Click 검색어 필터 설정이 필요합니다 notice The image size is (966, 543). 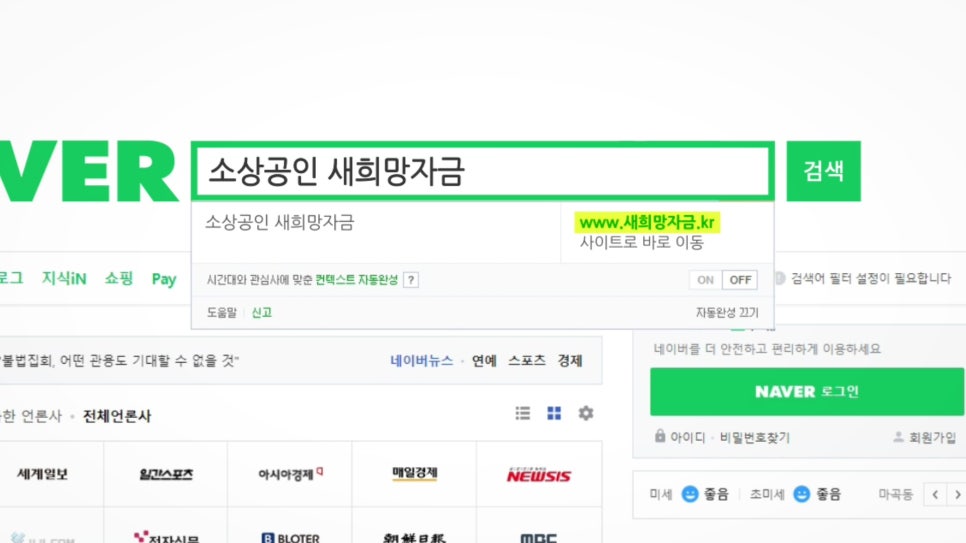point(871,279)
